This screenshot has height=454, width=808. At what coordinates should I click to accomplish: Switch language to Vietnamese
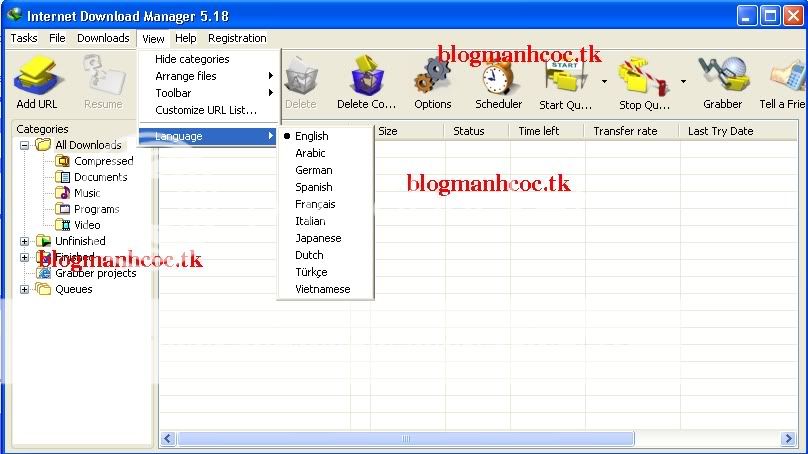tap(325, 289)
